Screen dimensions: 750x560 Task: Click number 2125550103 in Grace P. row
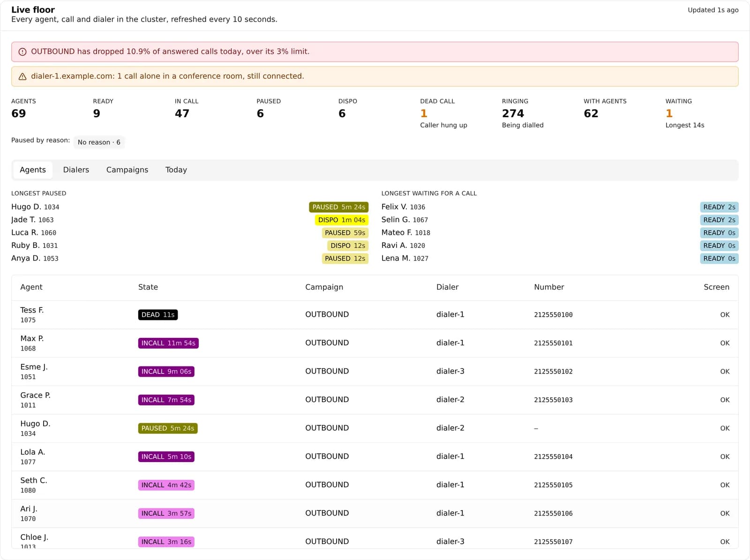point(553,400)
